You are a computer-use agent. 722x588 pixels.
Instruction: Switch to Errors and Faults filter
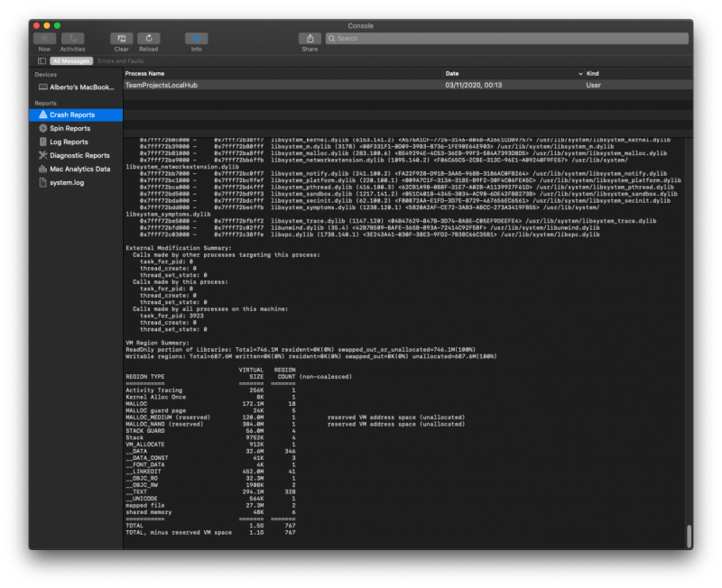pyautogui.click(x=119, y=60)
